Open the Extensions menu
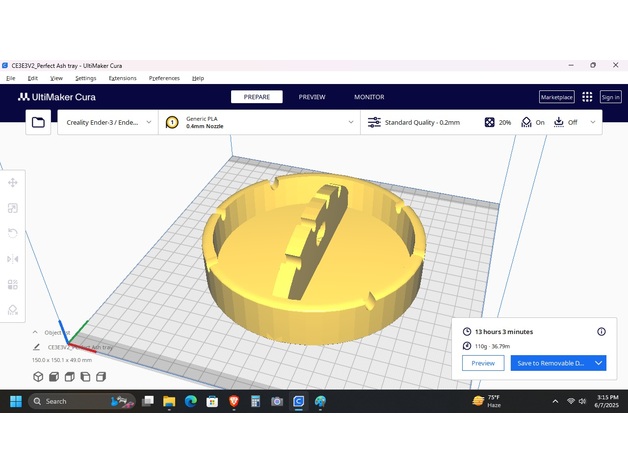 [x=122, y=78]
